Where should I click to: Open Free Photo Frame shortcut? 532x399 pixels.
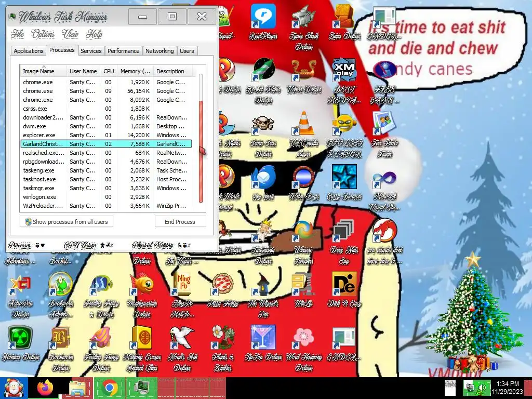pyautogui.click(x=384, y=135)
